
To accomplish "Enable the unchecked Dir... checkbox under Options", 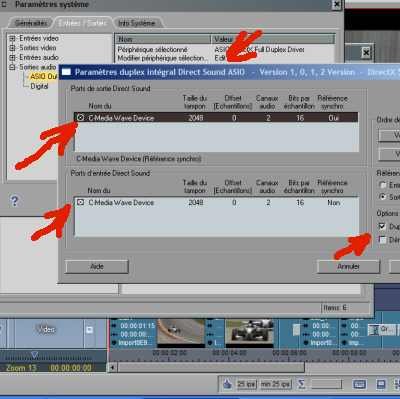I will coord(382,239).
